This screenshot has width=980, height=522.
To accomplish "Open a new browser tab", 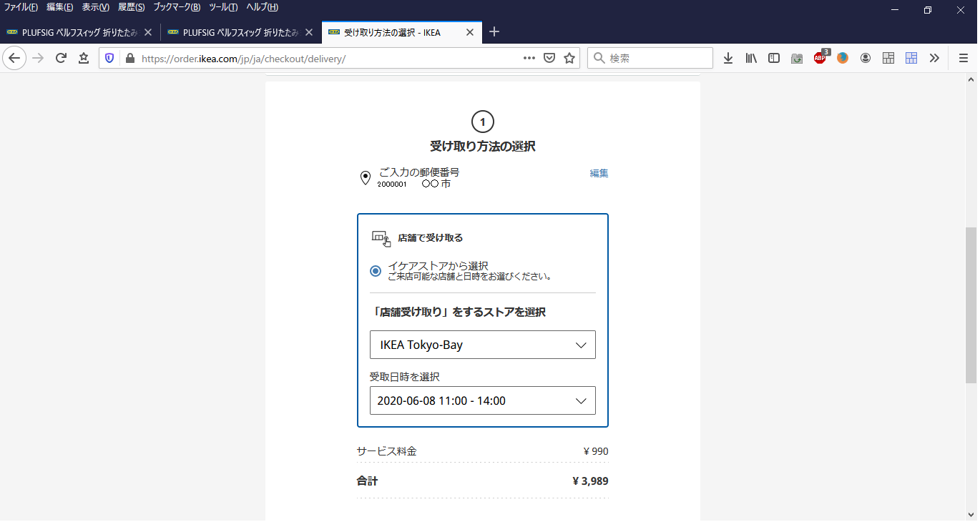I will point(494,32).
